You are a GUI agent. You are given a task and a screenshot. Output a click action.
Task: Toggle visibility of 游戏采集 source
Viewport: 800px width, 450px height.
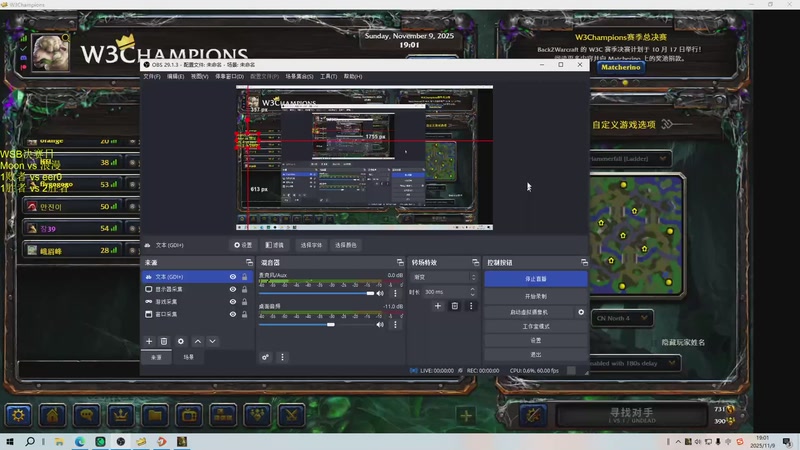(x=233, y=302)
